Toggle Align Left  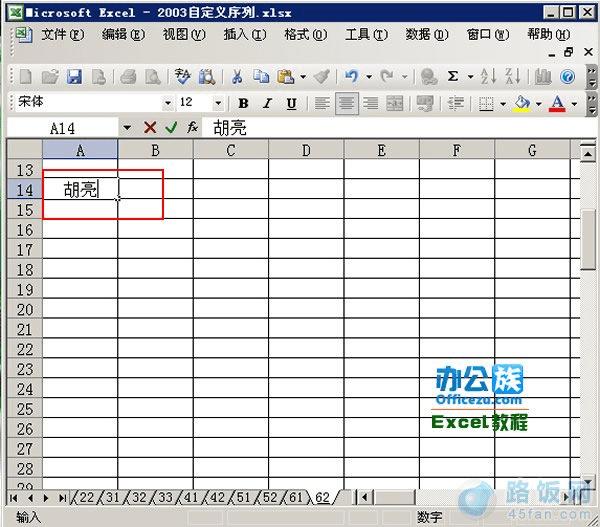322,103
